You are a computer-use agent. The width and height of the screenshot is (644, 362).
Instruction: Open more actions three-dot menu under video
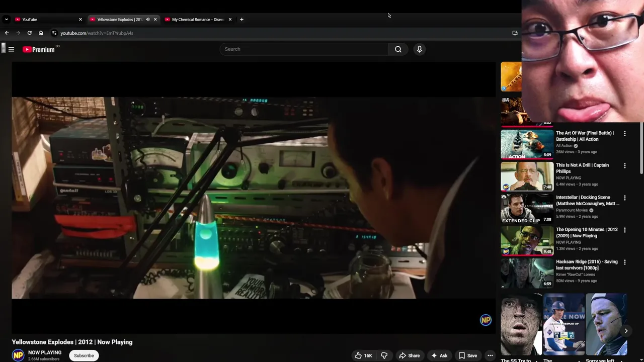[x=490, y=355]
